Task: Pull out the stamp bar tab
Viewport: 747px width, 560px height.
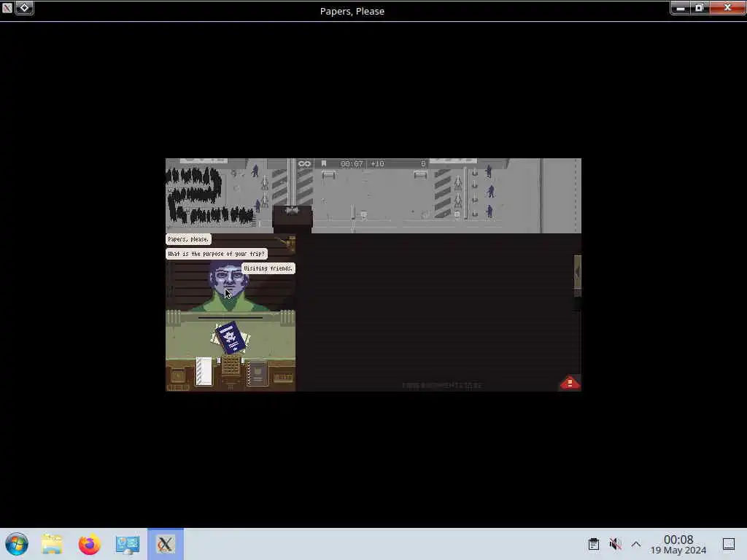Action: tap(578, 276)
